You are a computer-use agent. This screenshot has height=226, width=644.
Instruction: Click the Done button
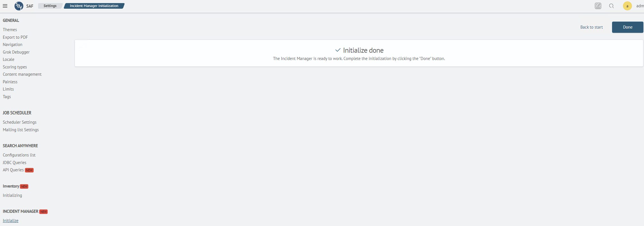click(627, 27)
